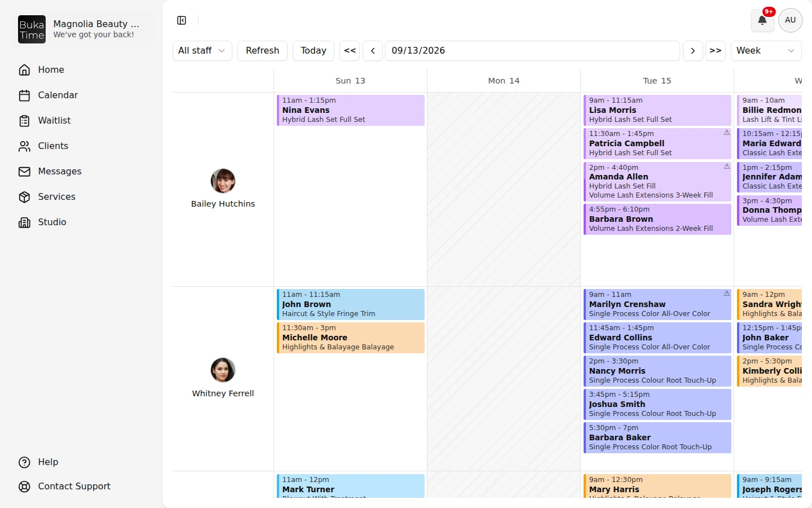Open the notifications bell
This screenshot has width=812, height=508.
coord(762,20)
